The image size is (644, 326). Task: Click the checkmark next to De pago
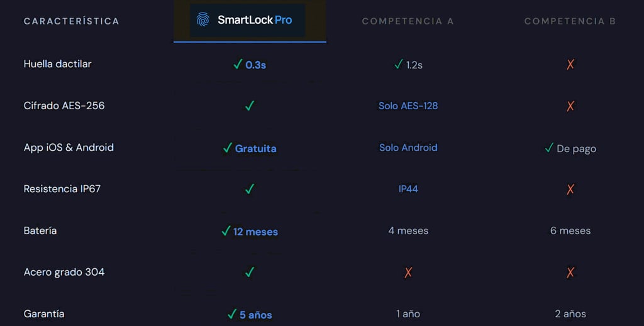pos(549,148)
